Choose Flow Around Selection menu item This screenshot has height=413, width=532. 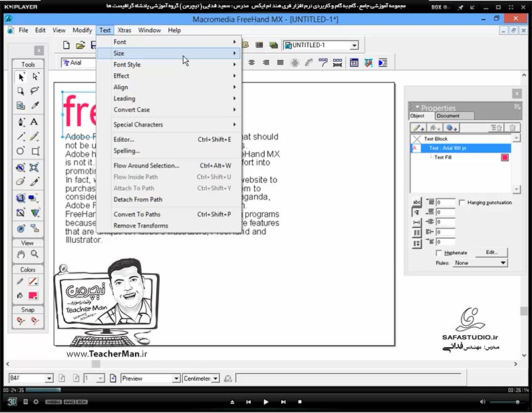pyautogui.click(x=169, y=166)
